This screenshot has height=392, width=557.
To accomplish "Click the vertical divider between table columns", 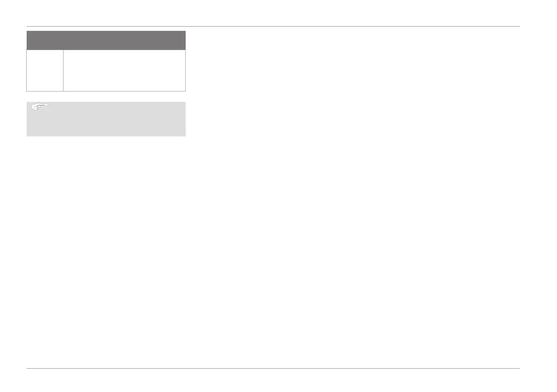I will [63, 70].
